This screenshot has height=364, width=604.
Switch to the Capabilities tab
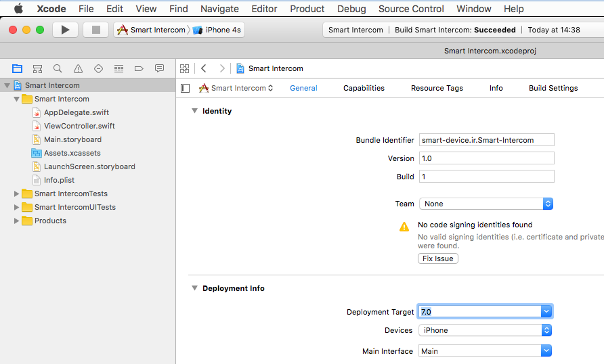pyautogui.click(x=364, y=88)
